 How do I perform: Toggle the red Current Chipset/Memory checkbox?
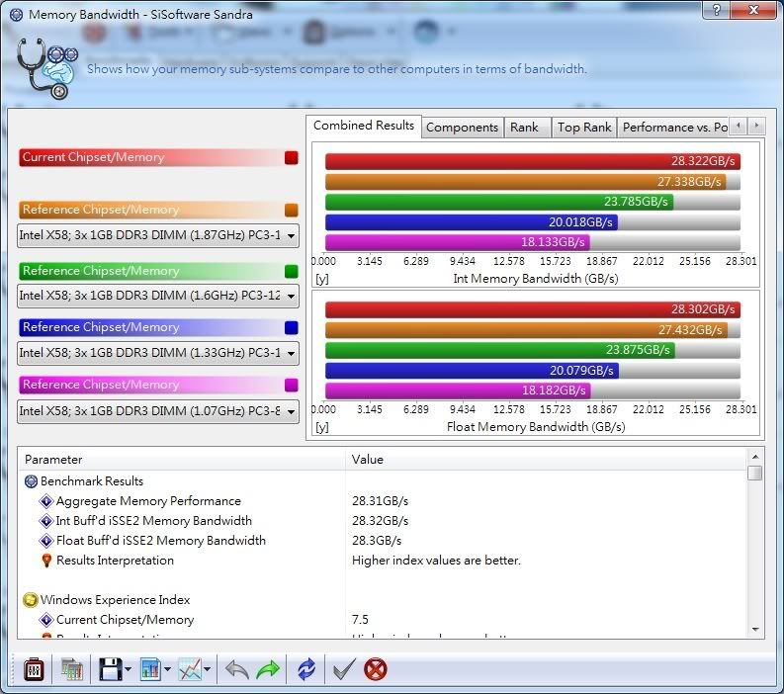291,158
